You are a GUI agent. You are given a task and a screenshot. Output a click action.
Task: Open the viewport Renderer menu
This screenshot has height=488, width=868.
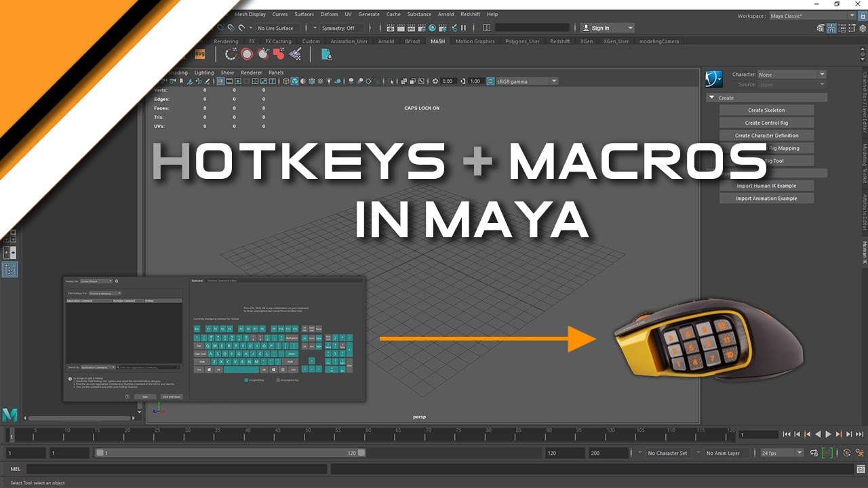(251, 73)
